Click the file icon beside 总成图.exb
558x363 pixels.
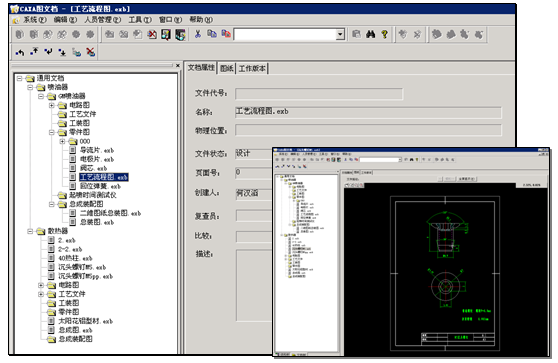[51, 330]
